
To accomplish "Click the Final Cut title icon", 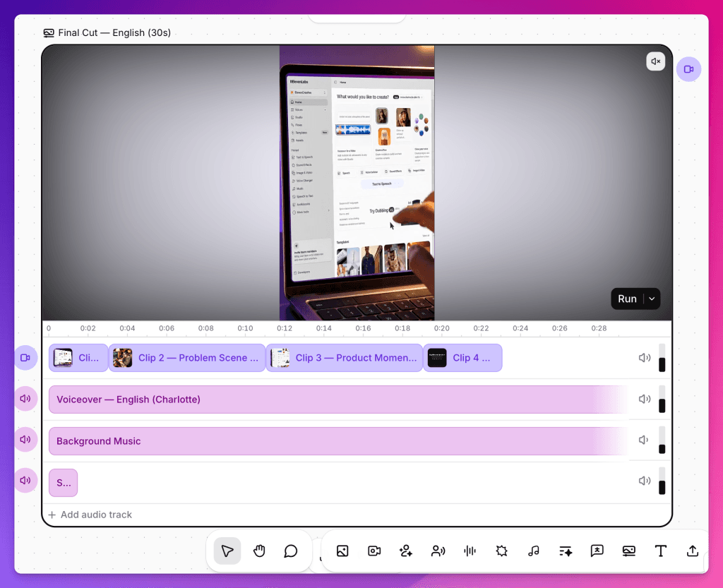I will 49,32.
